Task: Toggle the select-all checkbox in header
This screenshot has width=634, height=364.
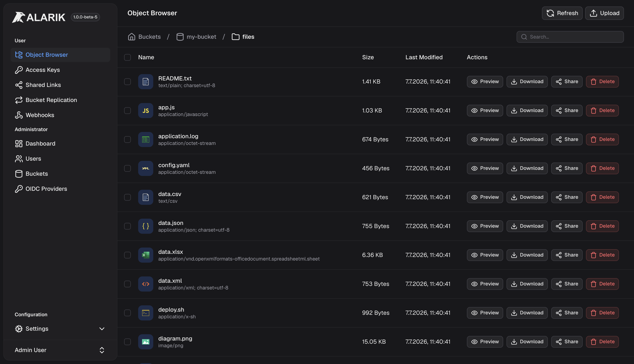Action: tap(127, 57)
